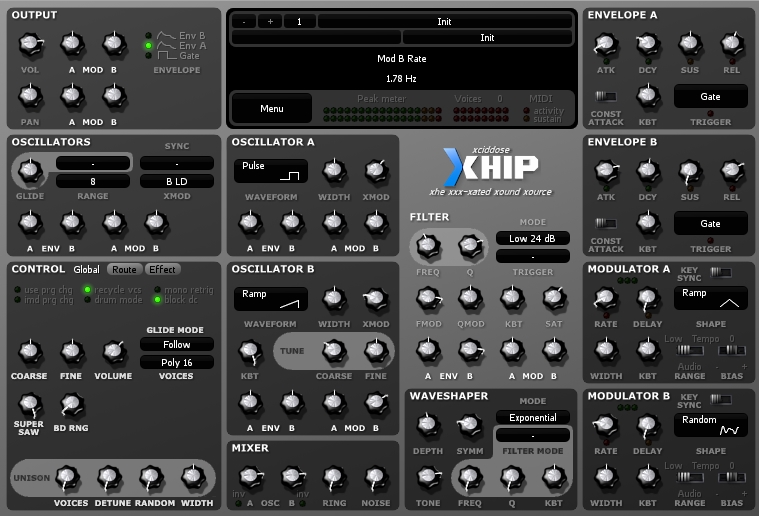Click Envelope B REL knob

732,171
